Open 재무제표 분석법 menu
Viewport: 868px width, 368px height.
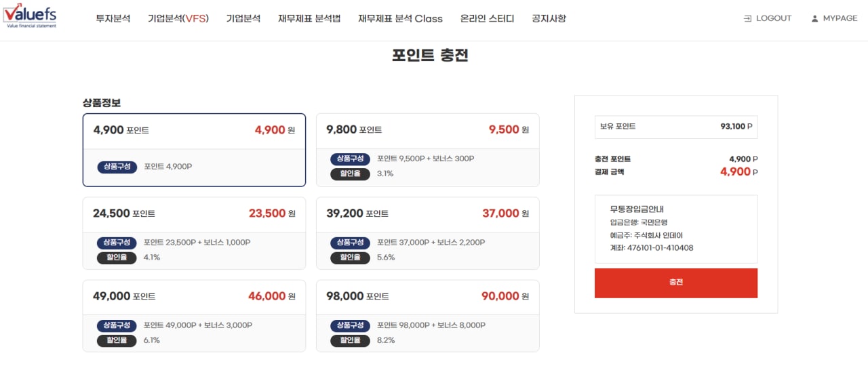pos(309,19)
